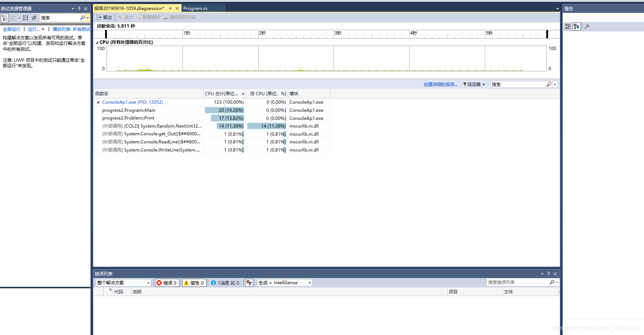Open the 运行... dropdown link
Screen dimensions: 644x335
click(x=36, y=29)
